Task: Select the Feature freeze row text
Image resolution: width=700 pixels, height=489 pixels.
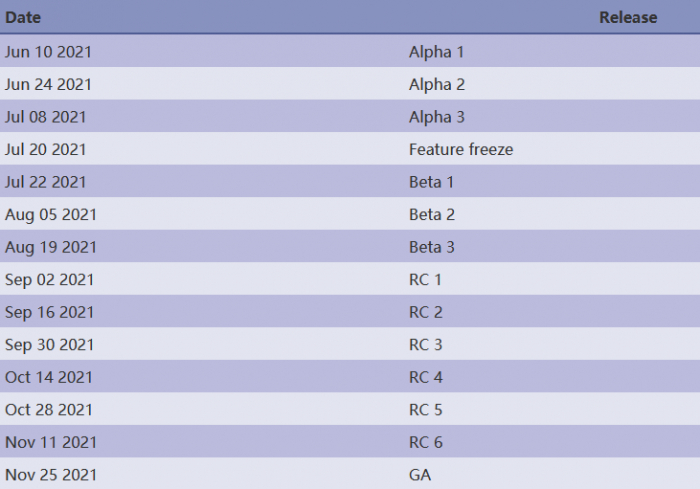Action: 461,149
